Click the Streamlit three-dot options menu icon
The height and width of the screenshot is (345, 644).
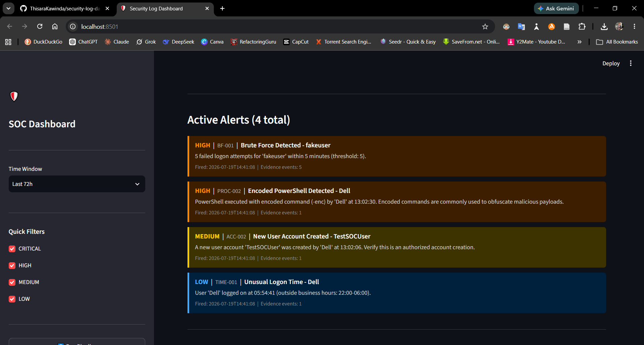[x=631, y=63]
